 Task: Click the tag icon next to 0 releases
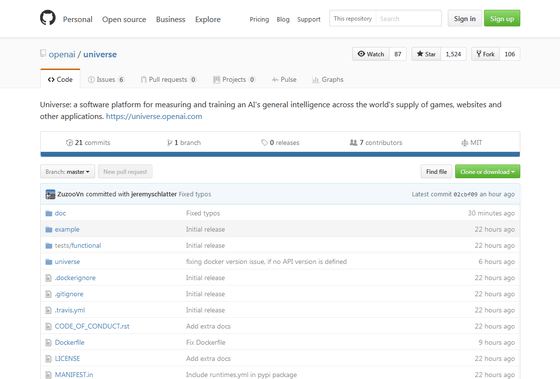coord(264,143)
